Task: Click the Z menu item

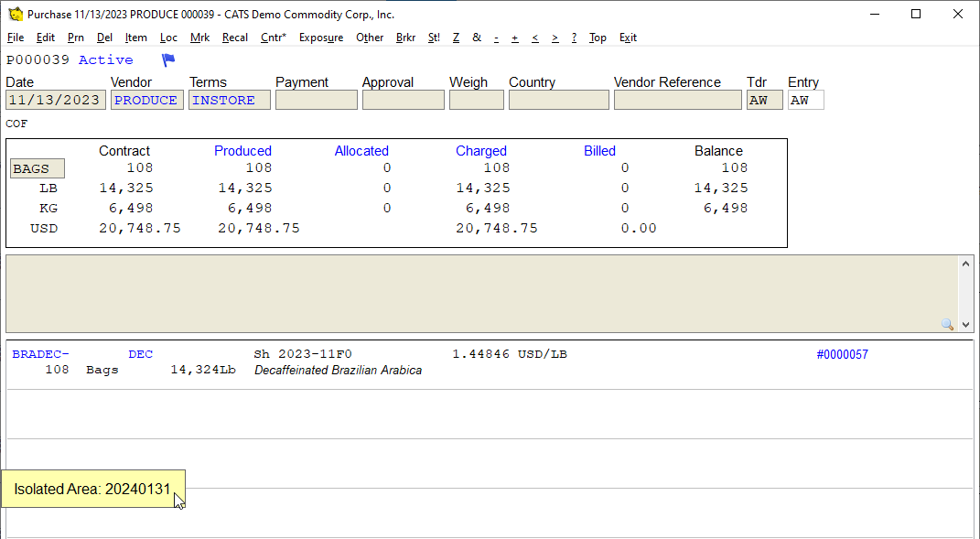Action: 457,38
